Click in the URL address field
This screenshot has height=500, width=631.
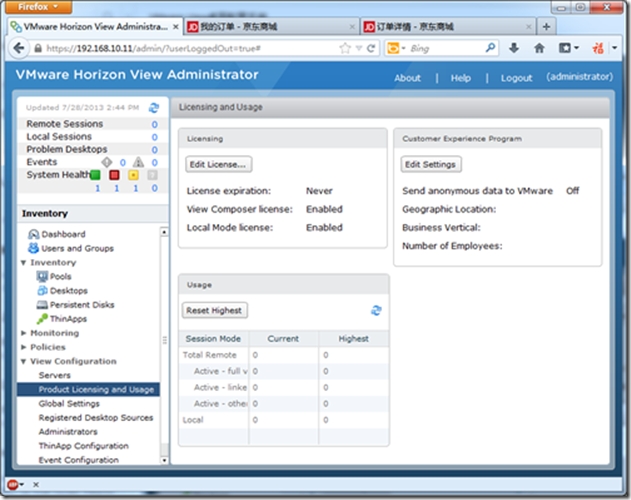(x=191, y=48)
